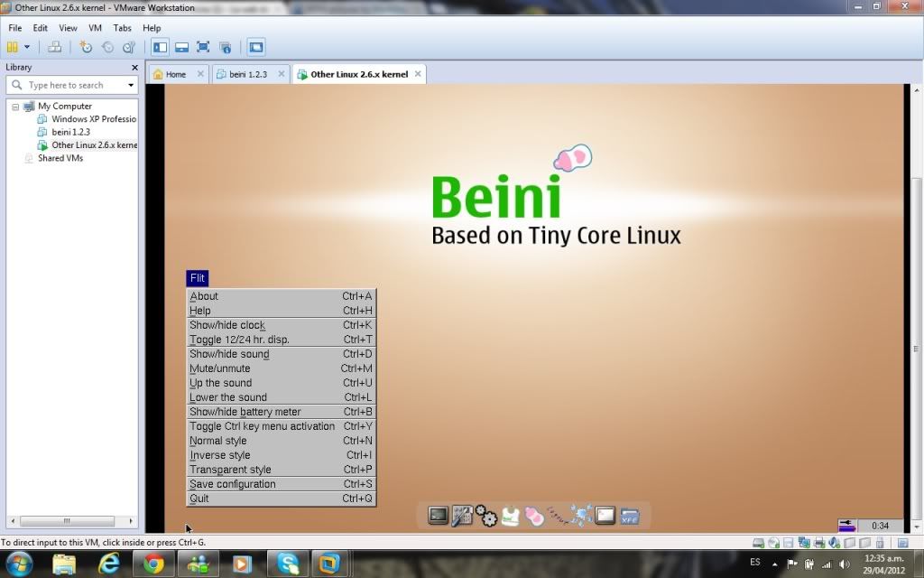Launch the terminal from the Beini dock
The width and height of the screenshot is (924, 578).
(438, 516)
